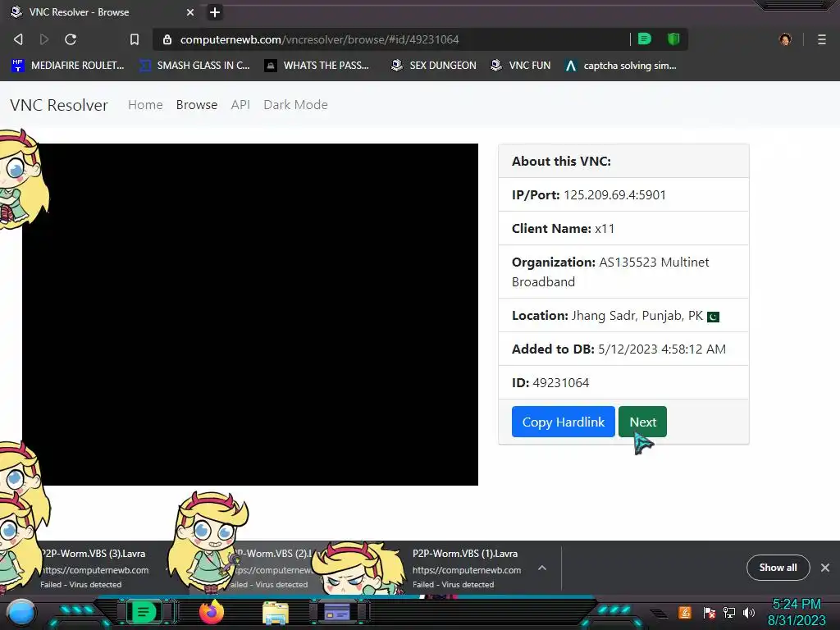Image resolution: width=840 pixels, height=630 pixels.
Task: Open the VNC FUN bookmark
Action: (x=521, y=66)
